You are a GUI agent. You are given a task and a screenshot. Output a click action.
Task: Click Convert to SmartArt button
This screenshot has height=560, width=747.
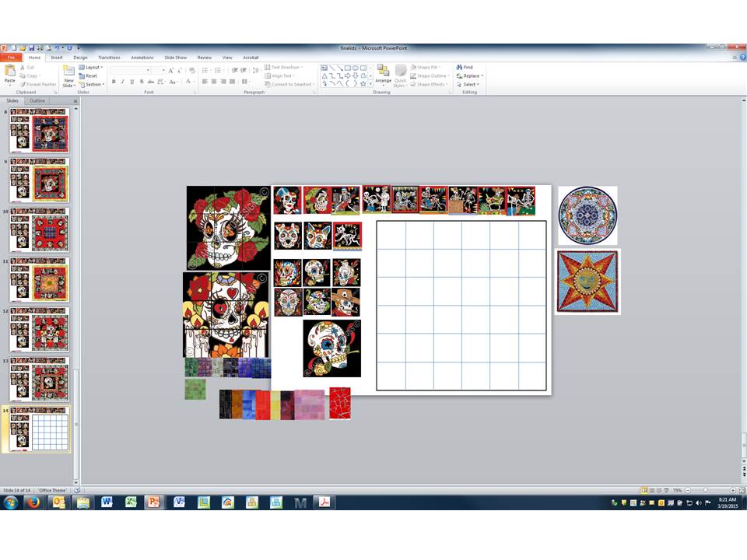[288, 84]
